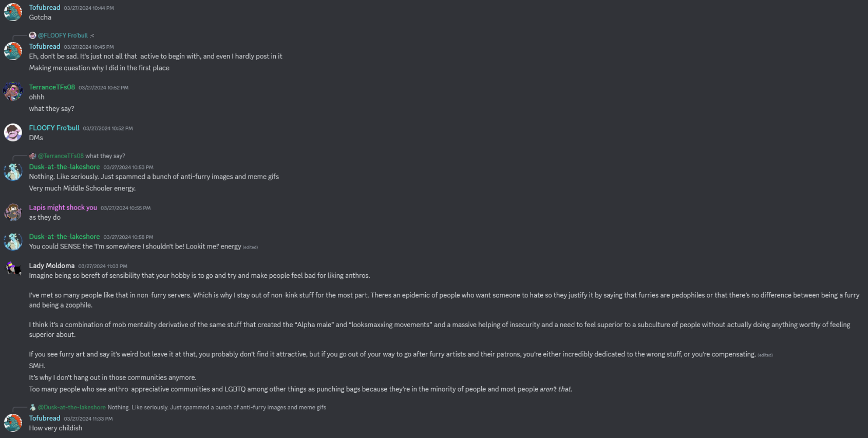Click the @FLOOFY Fro'bull mention in reply preview
The width and height of the screenshot is (868, 438).
[63, 35]
